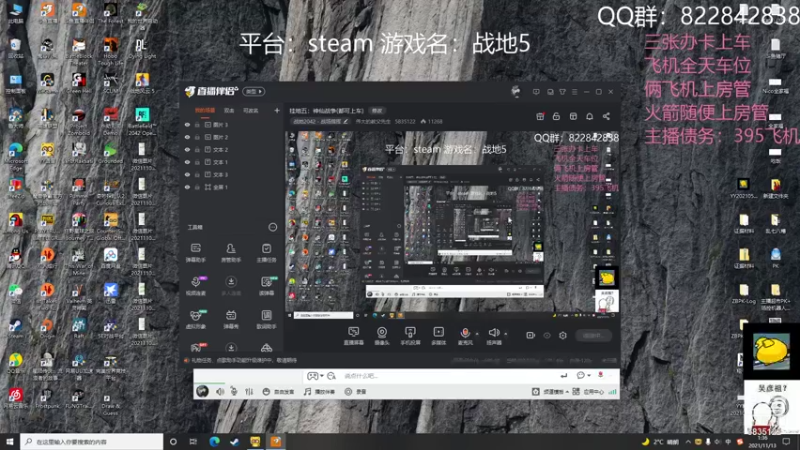The image size is (800, 450).
Task: Open the 歌词助手 tool
Action: (266, 319)
